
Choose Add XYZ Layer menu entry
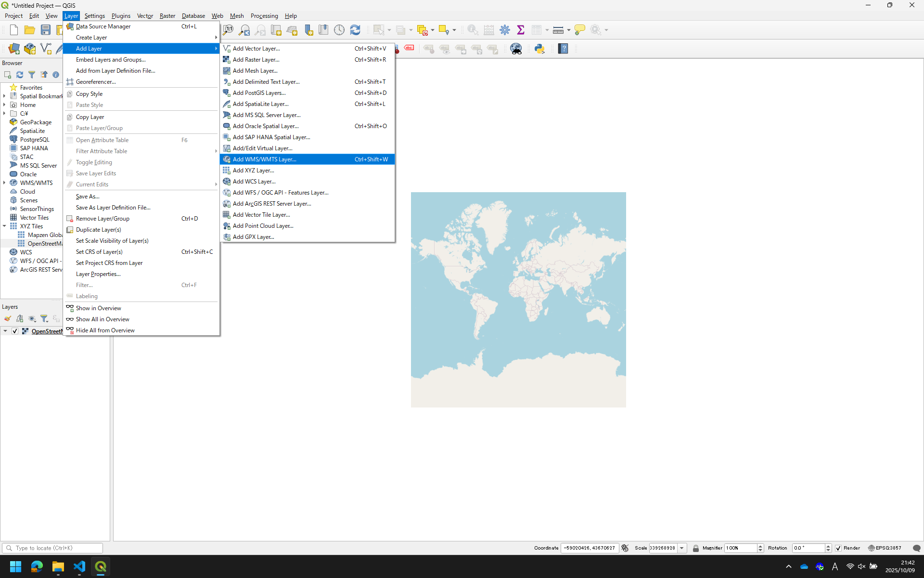click(253, 171)
